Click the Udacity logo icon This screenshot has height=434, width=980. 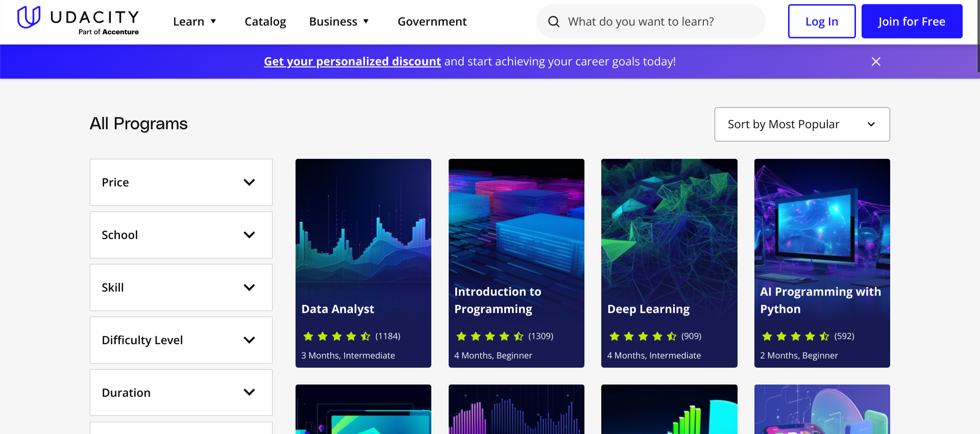click(x=29, y=17)
